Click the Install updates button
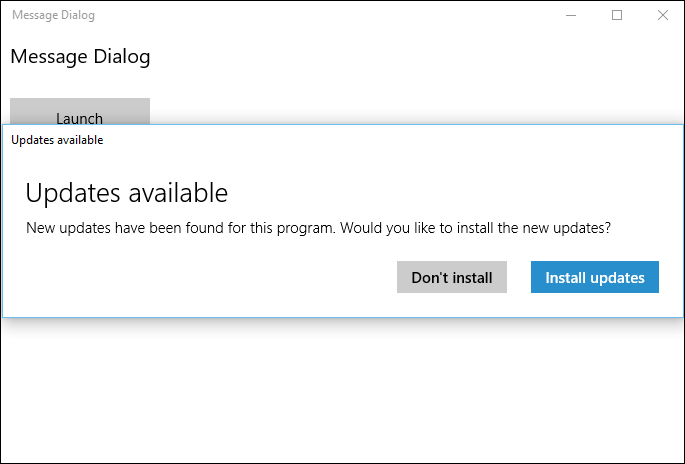685x464 pixels. pos(594,278)
